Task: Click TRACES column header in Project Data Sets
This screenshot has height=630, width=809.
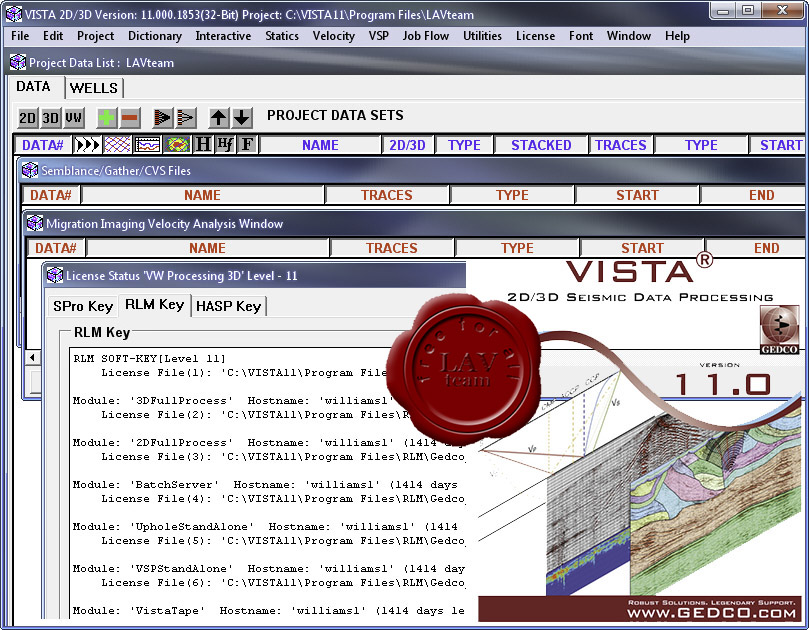Action: tap(621, 145)
